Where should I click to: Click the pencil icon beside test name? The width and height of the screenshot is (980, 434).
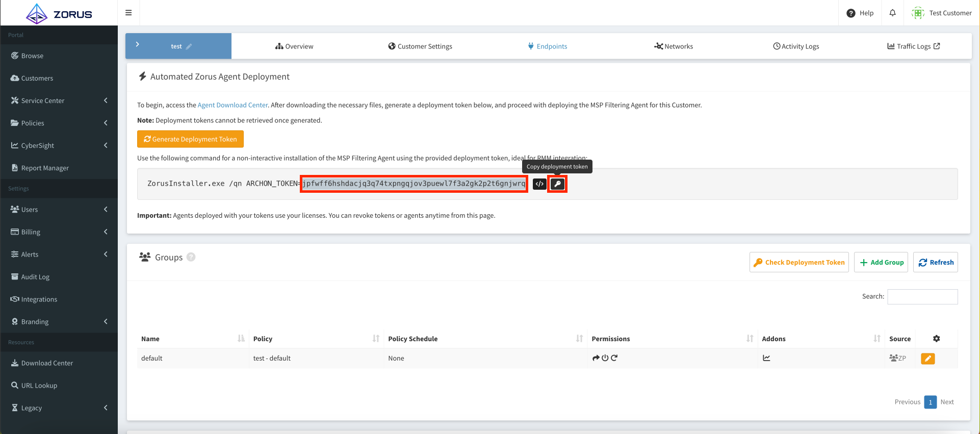[189, 46]
